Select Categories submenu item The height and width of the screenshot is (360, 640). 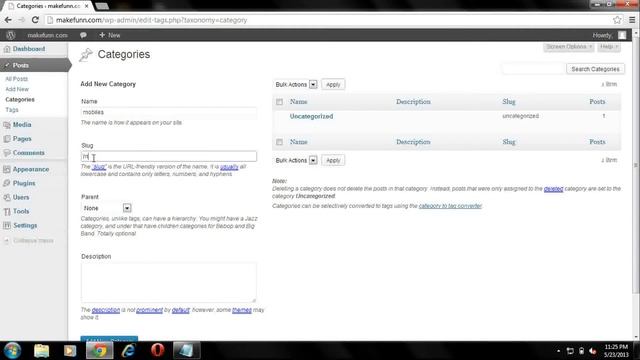click(20, 100)
